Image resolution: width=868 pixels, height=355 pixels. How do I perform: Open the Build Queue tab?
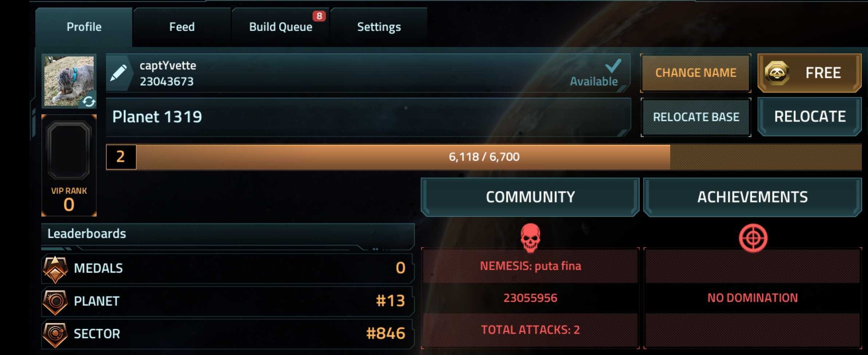[280, 27]
